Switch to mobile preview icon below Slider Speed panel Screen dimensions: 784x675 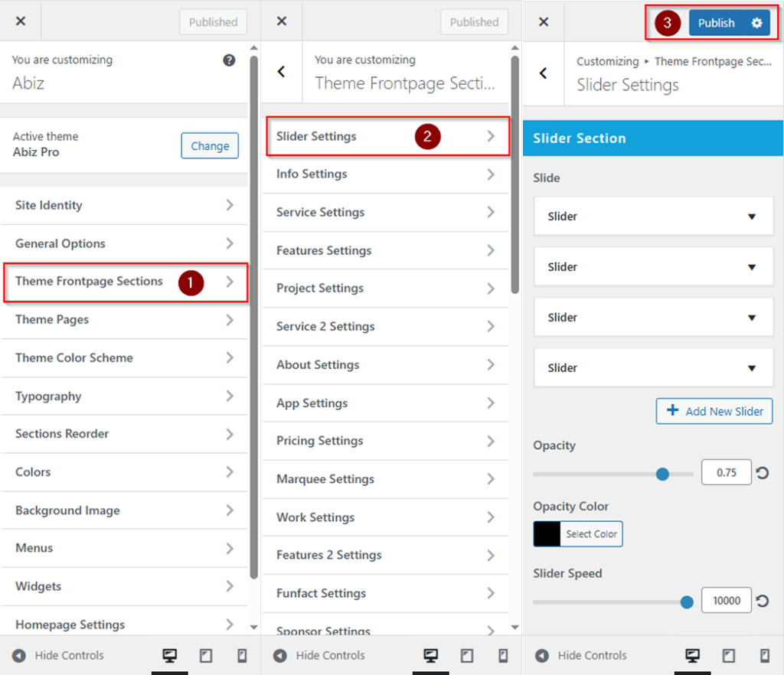tap(764, 655)
